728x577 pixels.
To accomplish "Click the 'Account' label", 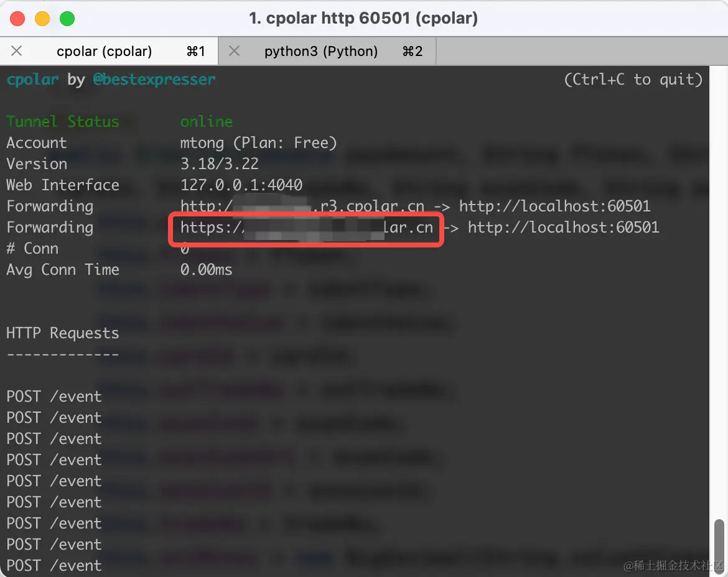I will click(37, 143).
